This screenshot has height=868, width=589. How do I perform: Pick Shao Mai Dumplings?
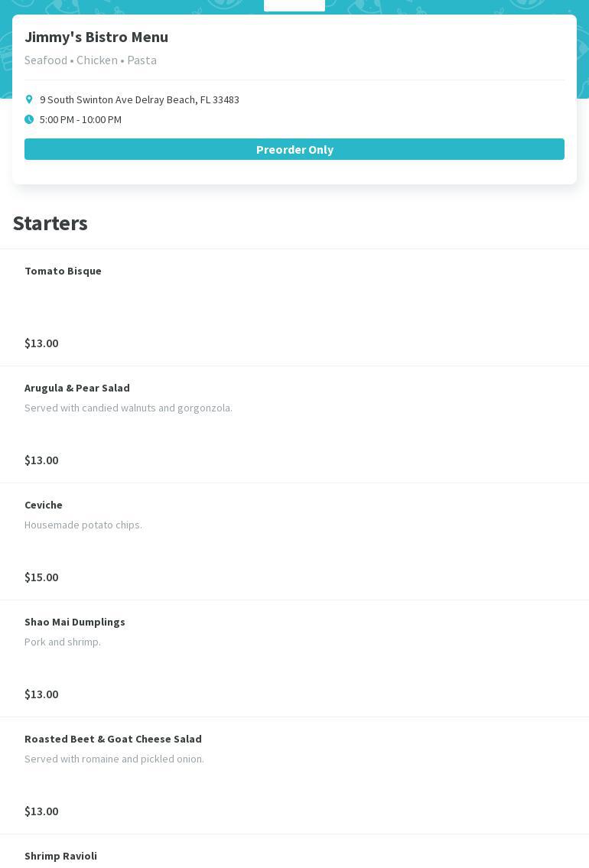pos(75,622)
